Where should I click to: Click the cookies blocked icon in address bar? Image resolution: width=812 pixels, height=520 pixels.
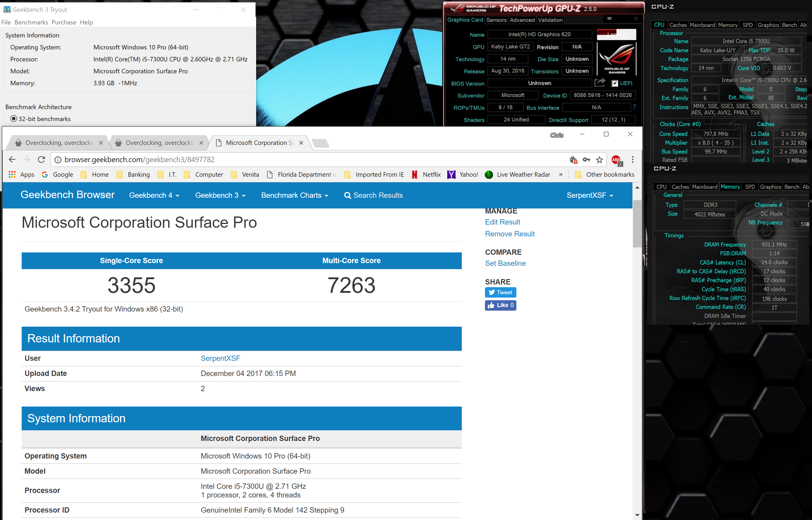coord(573,160)
